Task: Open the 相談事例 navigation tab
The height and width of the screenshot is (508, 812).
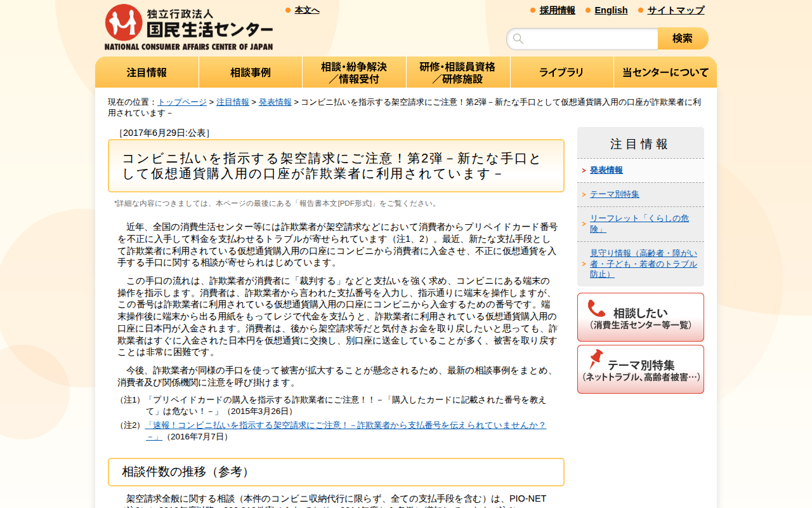Action: coord(250,72)
